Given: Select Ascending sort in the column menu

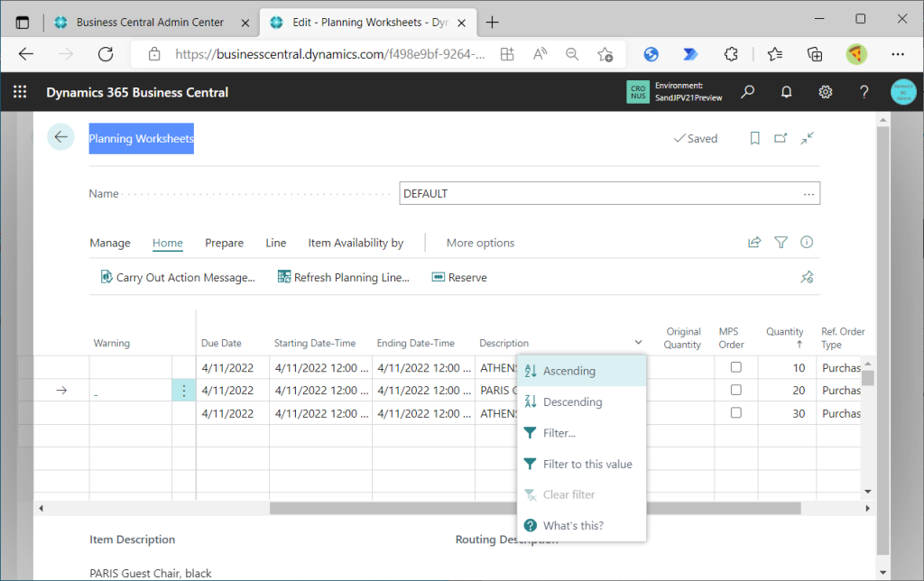Looking at the screenshot, I should point(582,371).
